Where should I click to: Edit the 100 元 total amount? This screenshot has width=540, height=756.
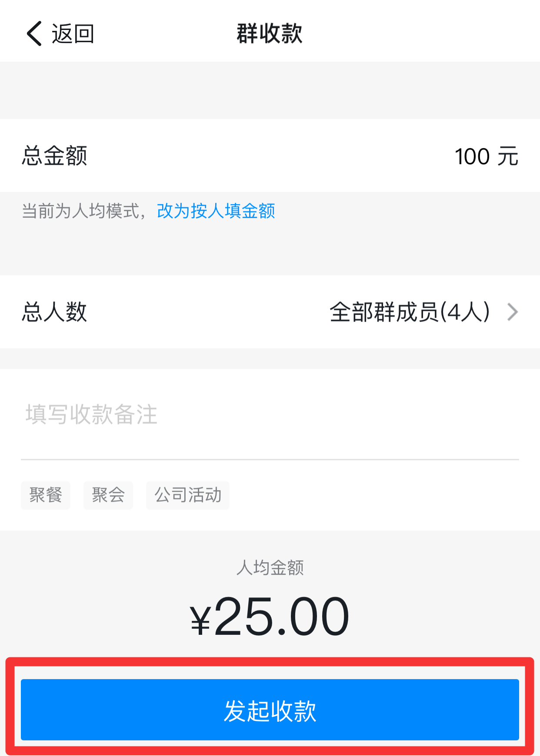[x=486, y=156]
